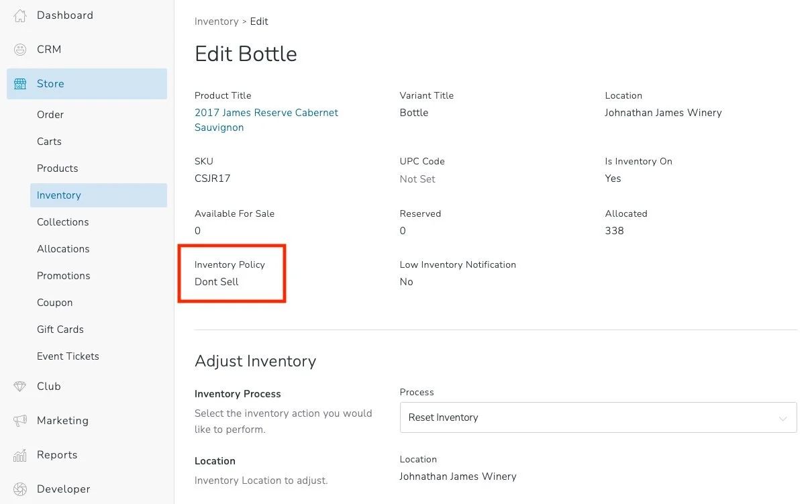Viewport: 812px width, 504px height.
Task: Click the Store shop icon
Action: [x=20, y=84]
